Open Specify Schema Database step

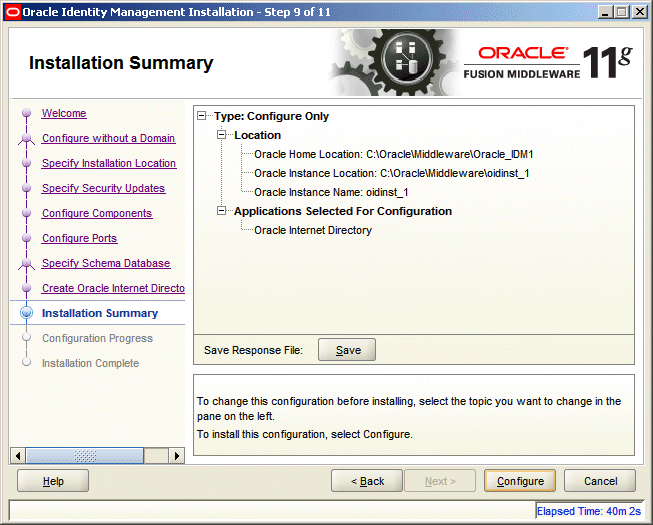click(106, 263)
